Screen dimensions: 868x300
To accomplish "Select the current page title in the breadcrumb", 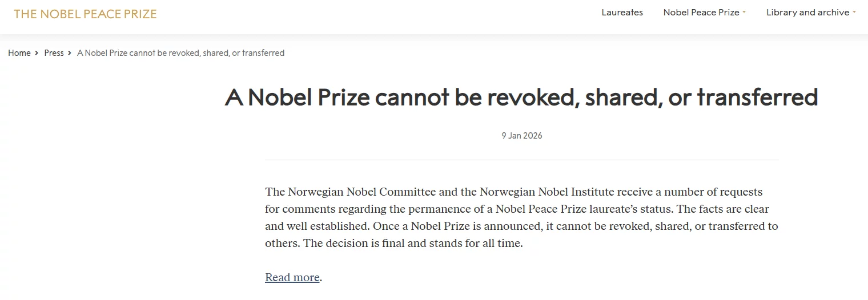I will [x=180, y=53].
